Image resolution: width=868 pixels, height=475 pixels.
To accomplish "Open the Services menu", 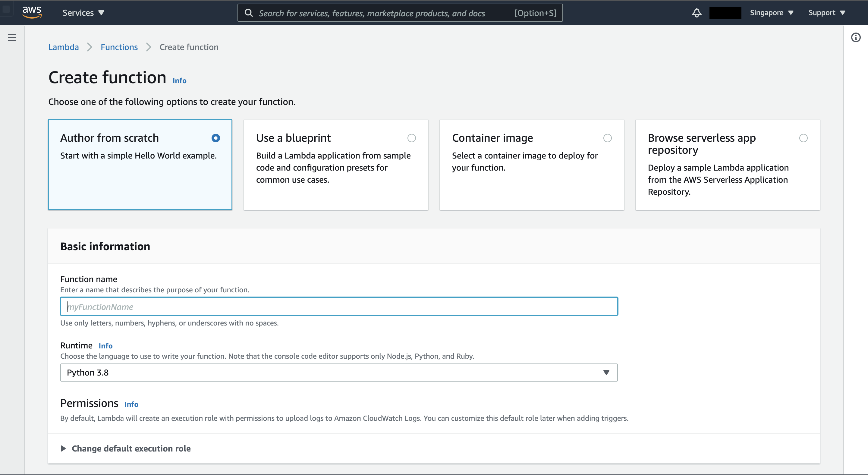I will (x=83, y=13).
